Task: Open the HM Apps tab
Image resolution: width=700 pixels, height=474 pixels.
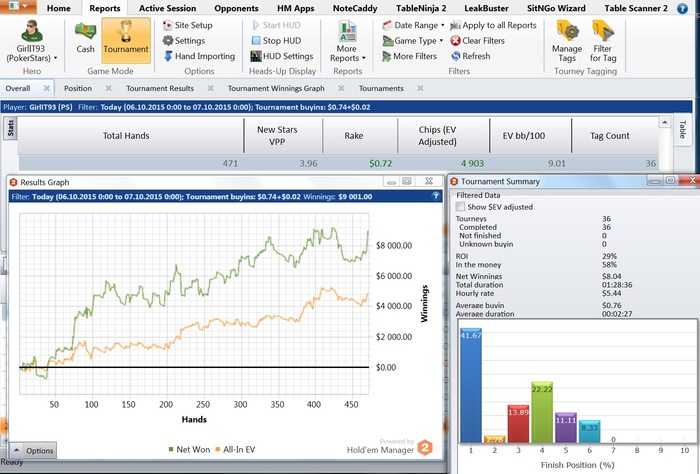Action: 296,8
